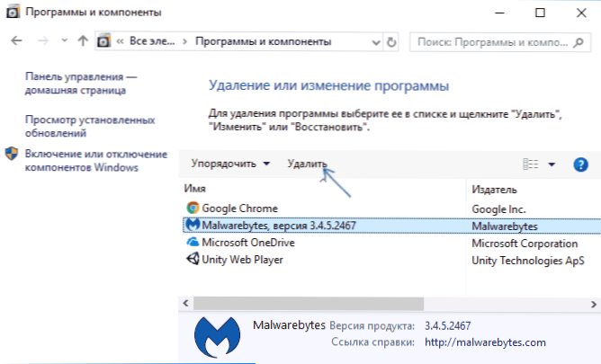Expand the view options dropdown arrow
Viewport: 601px width, 364px height.
[x=552, y=164]
